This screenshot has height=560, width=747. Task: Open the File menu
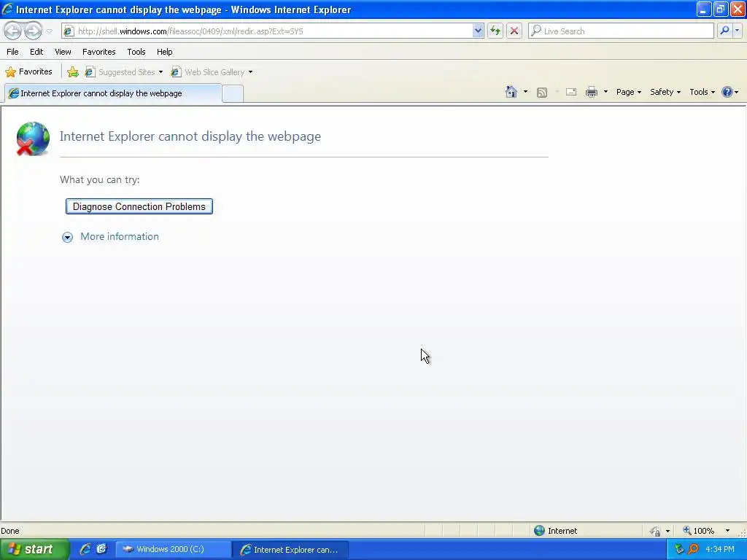point(12,52)
